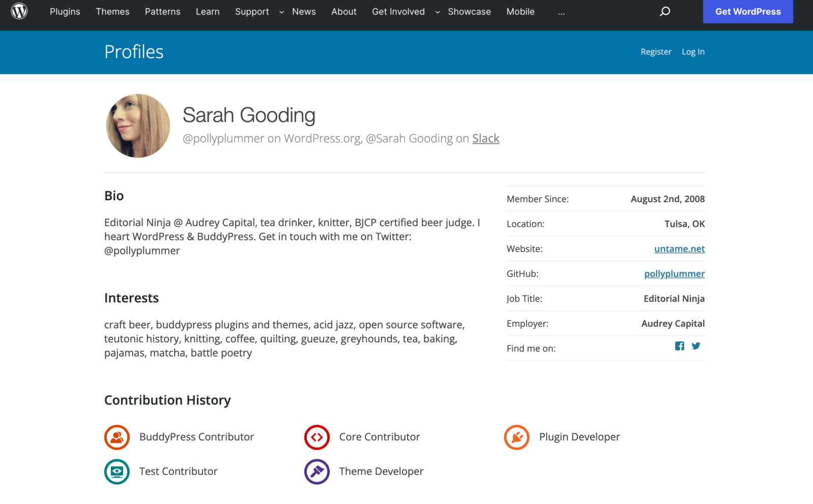Screen dimensions: 813x504
Task: Click the WordPress logo icon
Action: [x=19, y=11]
